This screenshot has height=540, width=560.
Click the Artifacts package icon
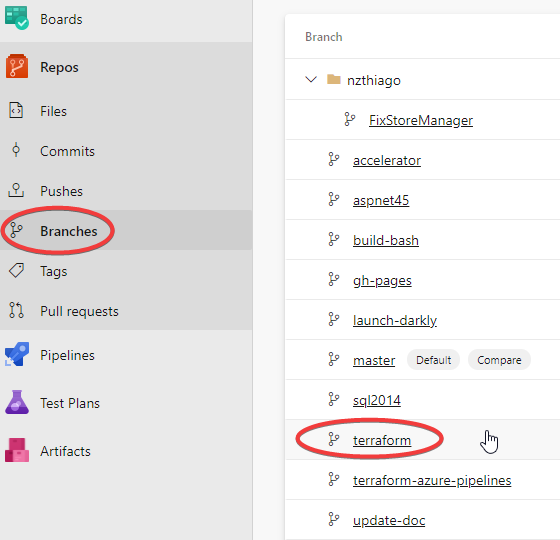17,450
